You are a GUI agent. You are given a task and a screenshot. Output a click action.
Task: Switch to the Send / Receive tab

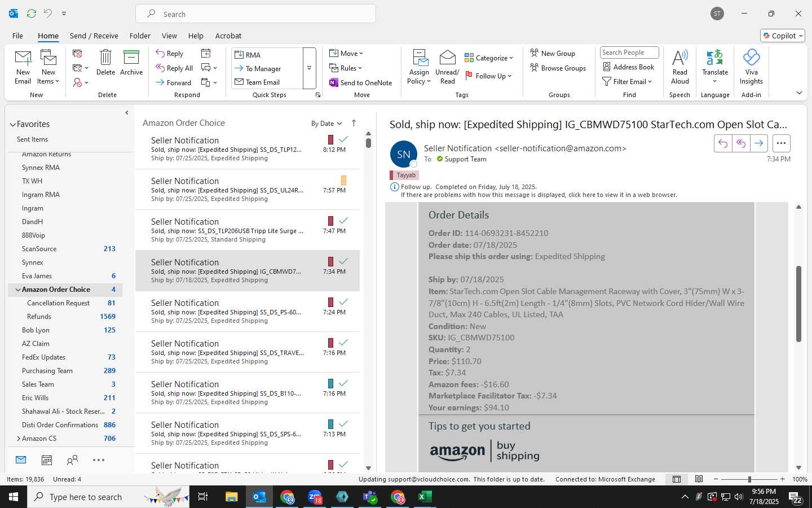(x=94, y=36)
